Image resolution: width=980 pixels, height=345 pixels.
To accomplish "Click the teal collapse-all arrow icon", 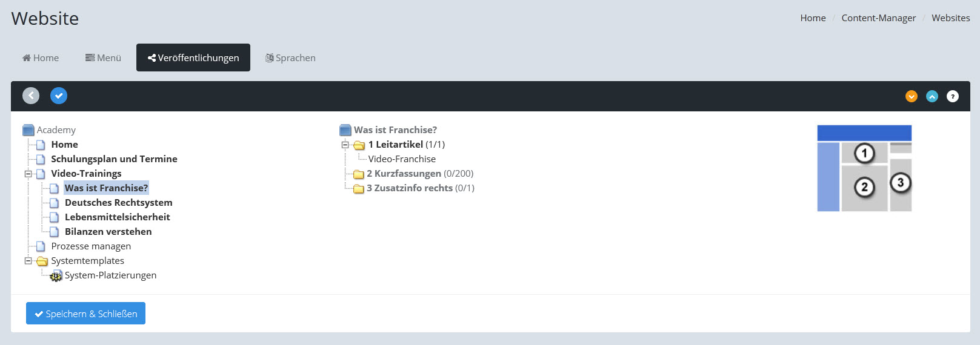I will pos(932,96).
